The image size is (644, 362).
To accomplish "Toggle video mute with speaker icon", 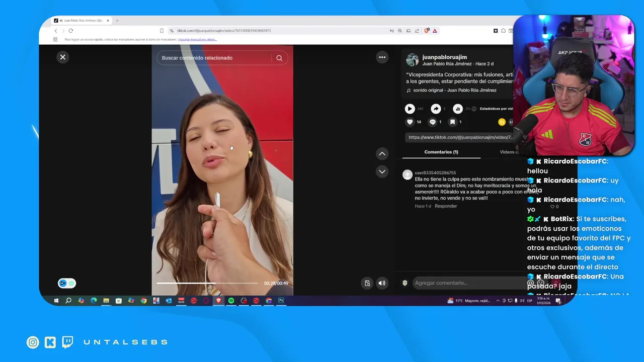I will [x=382, y=283].
